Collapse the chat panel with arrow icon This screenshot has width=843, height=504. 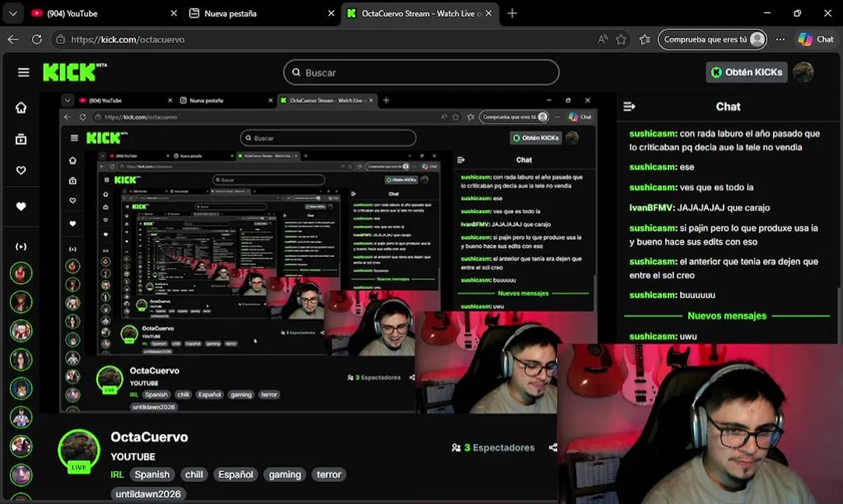(x=629, y=106)
